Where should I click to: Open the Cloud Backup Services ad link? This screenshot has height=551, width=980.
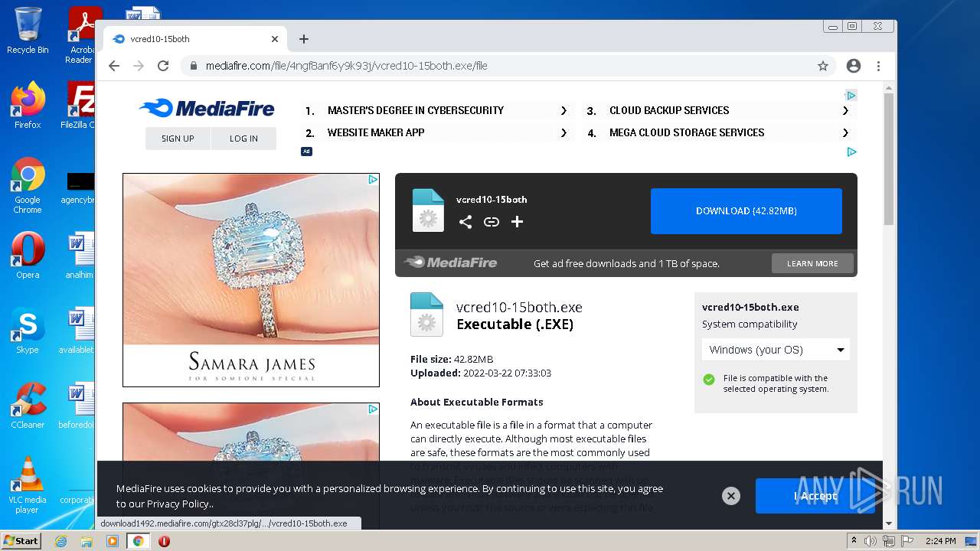(x=669, y=110)
